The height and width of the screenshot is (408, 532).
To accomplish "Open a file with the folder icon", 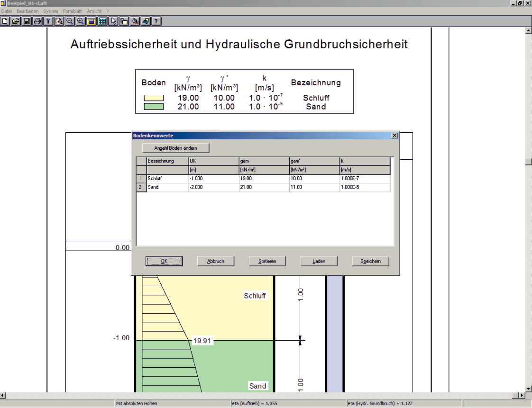I will pos(16,21).
